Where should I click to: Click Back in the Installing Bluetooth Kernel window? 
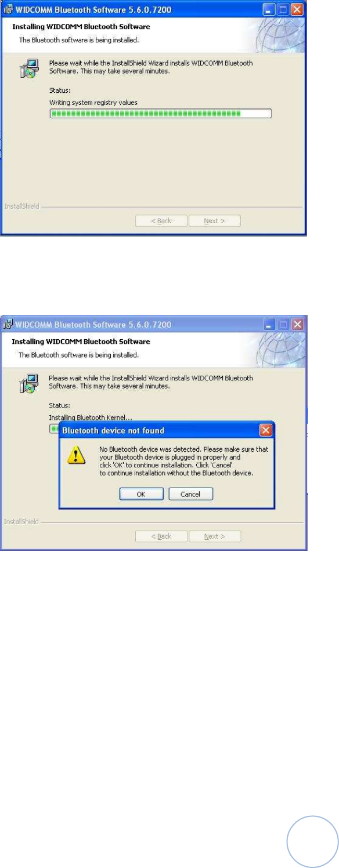coord(161,536)
